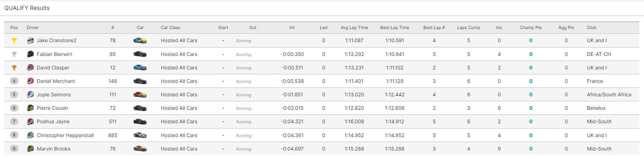This screenshot has width=644, height=159.
Task: Click the silver trophy icon next to Fabian Bierwirt
Action: point(14,54)
